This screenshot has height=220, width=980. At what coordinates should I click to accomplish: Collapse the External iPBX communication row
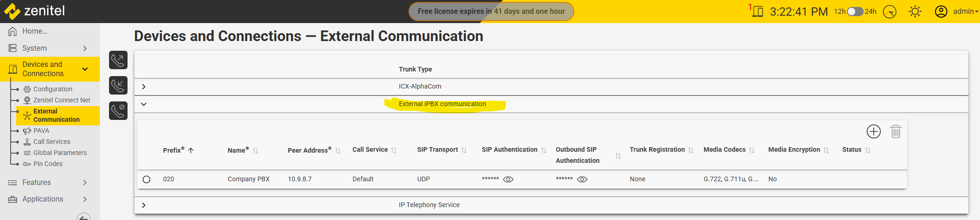pos(144,104)
